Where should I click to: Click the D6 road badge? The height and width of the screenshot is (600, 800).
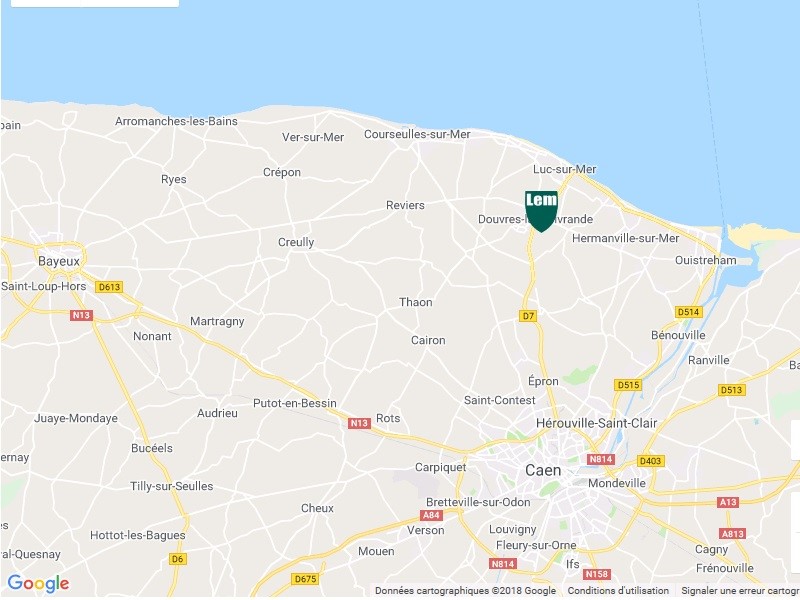[177, 559]
